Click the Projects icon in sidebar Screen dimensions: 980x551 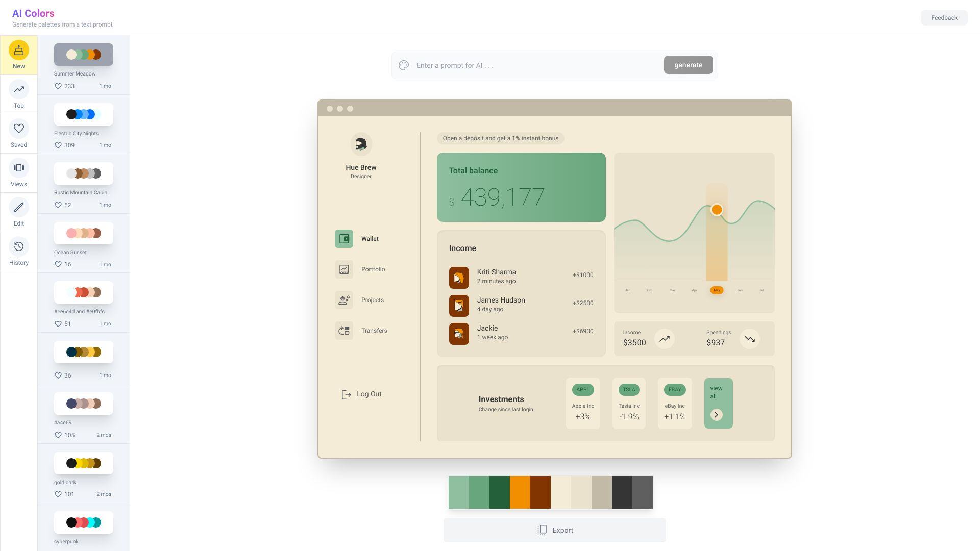point(344,300)
